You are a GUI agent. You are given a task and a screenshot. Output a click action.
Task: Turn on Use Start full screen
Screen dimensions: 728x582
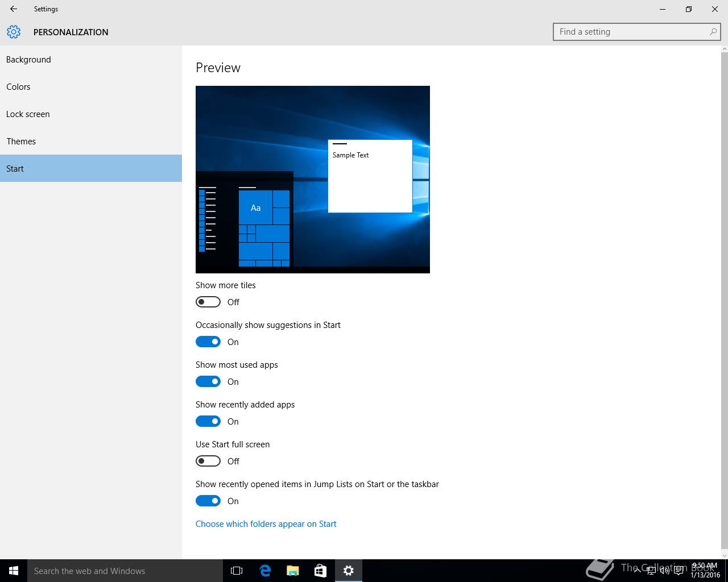[208, 461]
